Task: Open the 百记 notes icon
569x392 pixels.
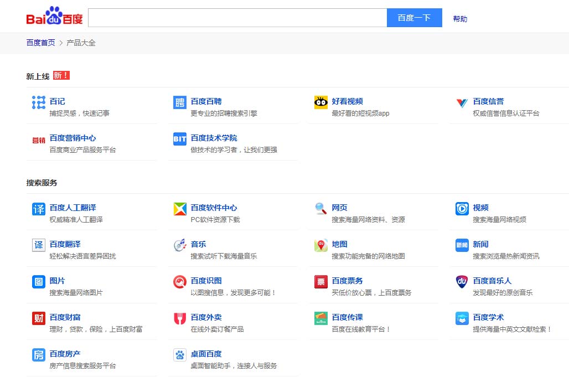Action: (39, 103)
